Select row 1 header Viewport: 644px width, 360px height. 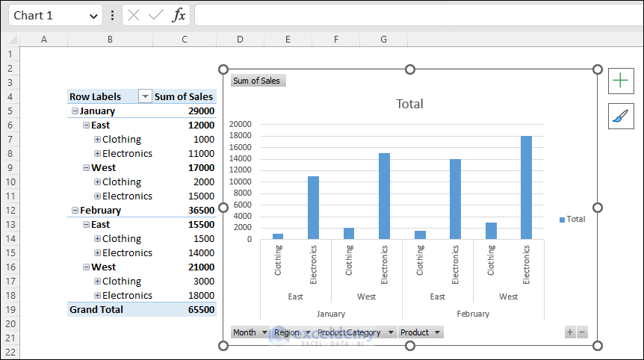(x=10, y=55)
